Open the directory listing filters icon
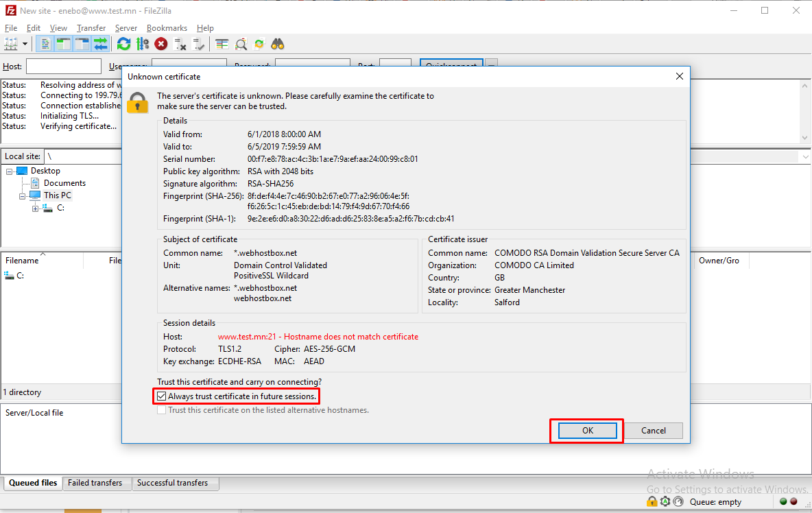812x513 pixels. click(222, 45)
